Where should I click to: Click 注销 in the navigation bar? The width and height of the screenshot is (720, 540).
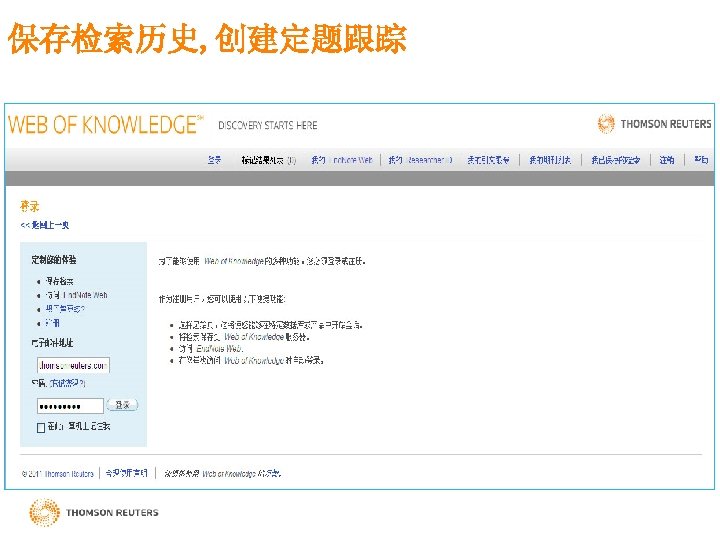[667, 160]
